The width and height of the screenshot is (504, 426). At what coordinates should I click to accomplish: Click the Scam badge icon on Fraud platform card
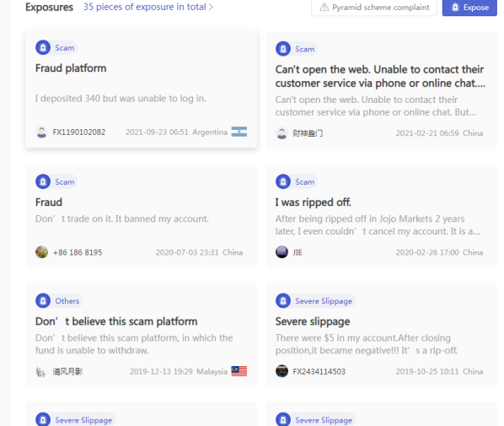pos(43,47)
